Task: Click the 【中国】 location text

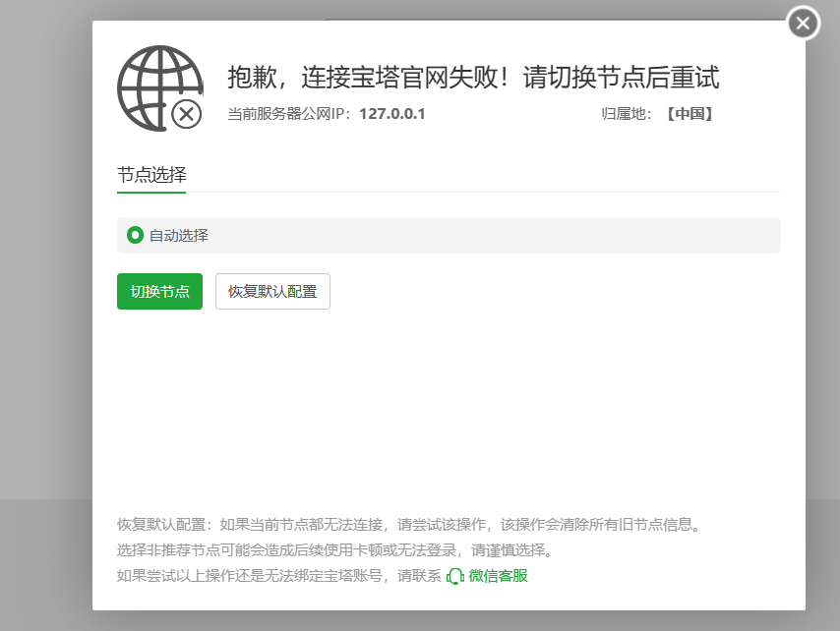Action: 690,114
